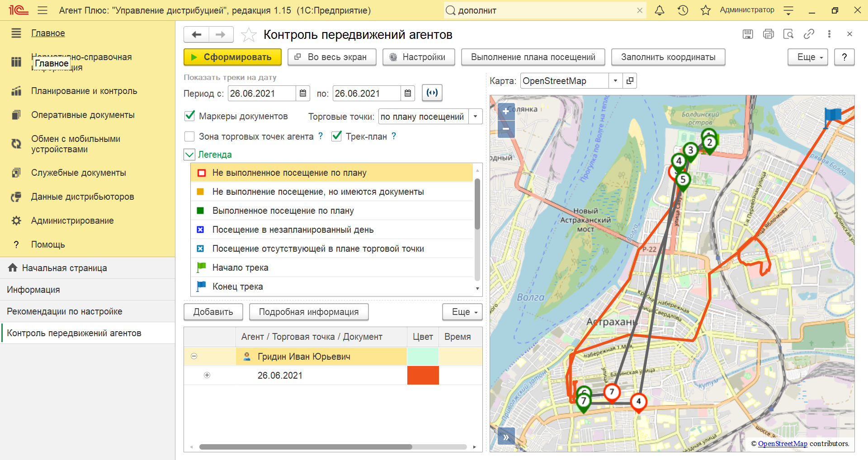868x460 pixels.
Task: Clear the search field text
Action: click(640, 10)
